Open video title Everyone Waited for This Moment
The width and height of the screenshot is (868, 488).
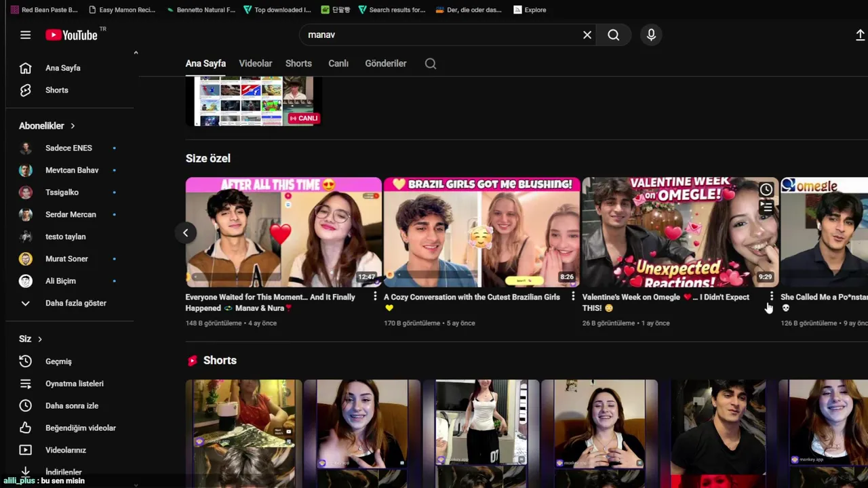point(270,302)
